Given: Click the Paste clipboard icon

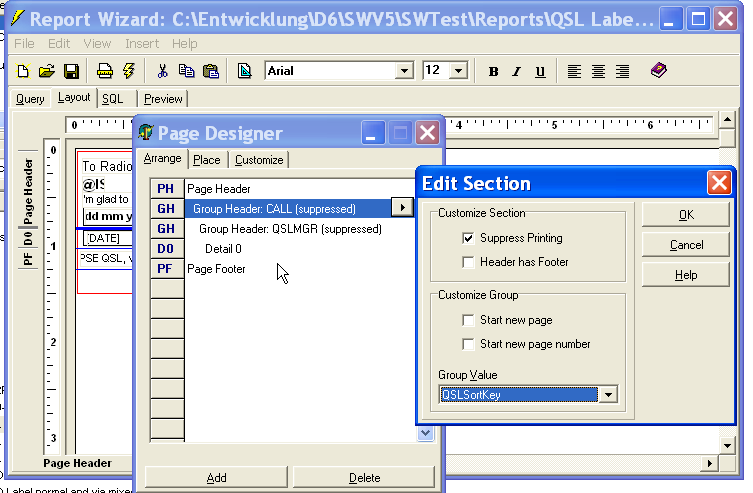Looking at the screenshot, I should pyautogui.click(x=210, y=71).
